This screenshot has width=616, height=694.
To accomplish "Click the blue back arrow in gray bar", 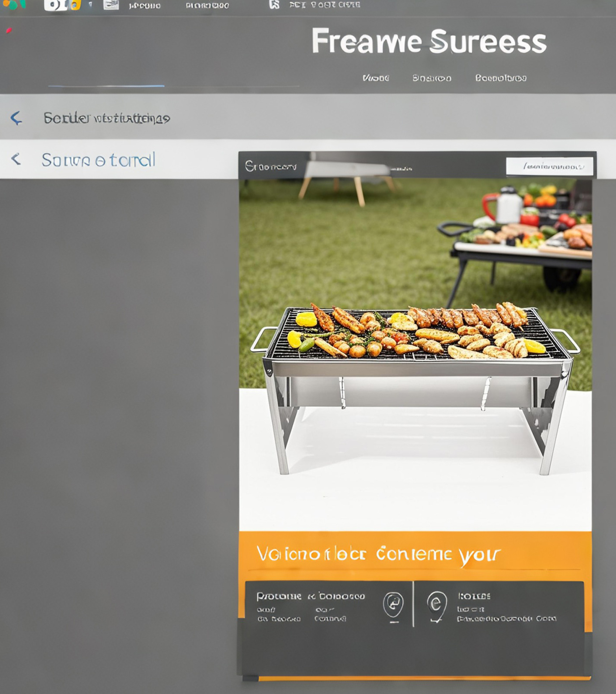I will (16, 118).
